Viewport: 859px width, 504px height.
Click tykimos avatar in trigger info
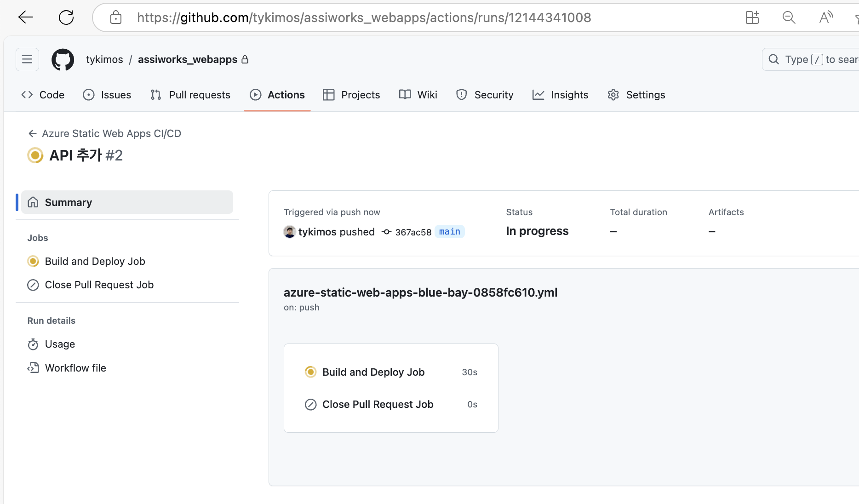tap(289, 232)
